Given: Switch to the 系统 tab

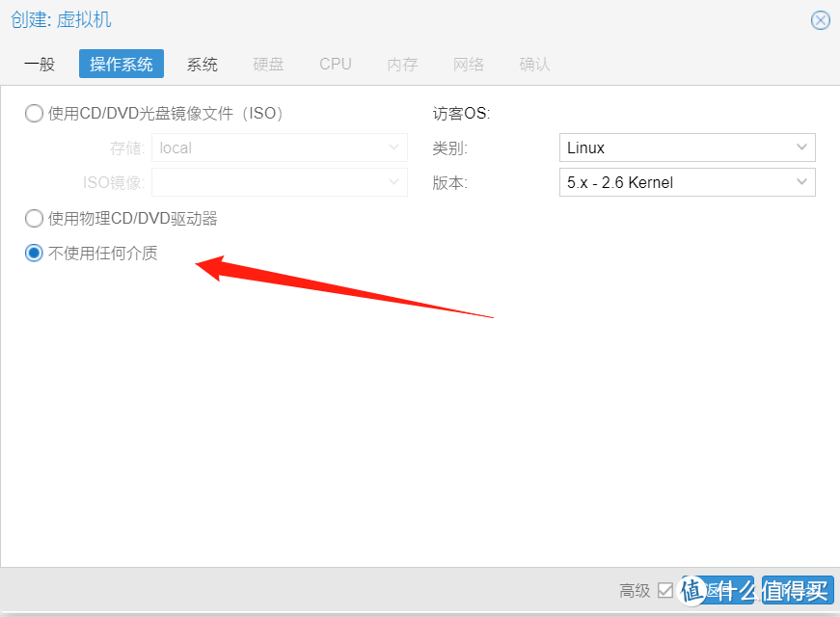Looking at the screenshot, I should [202, 64].
